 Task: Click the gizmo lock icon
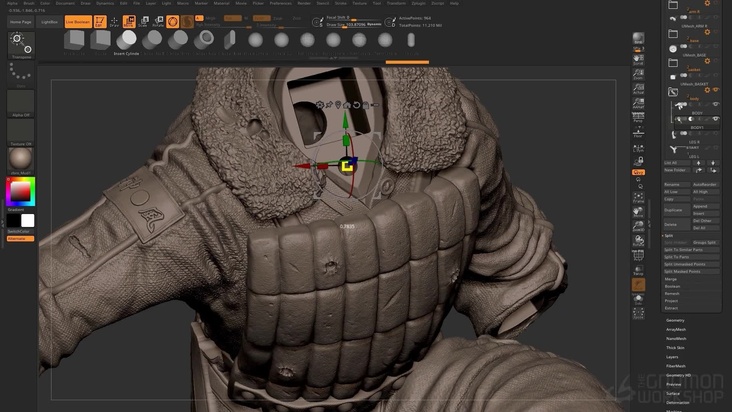click(366, 105)
